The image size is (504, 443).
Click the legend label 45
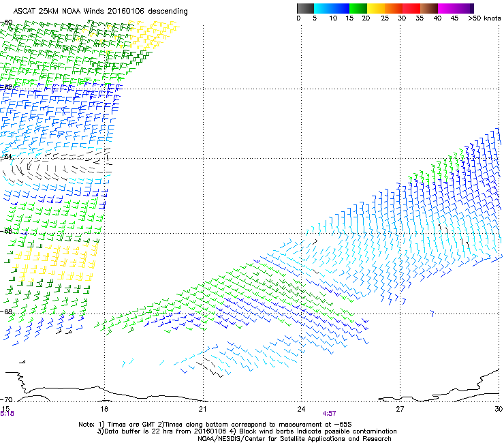tap(454, 18)
